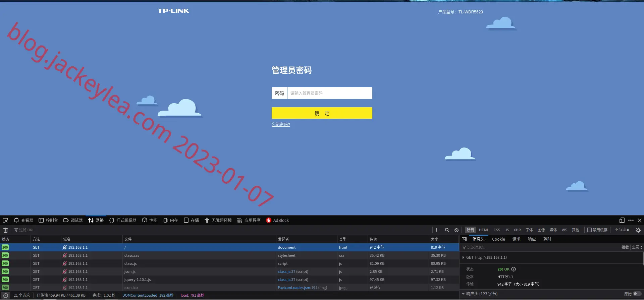Open the devtools more options ellipsis

(631, 220)
